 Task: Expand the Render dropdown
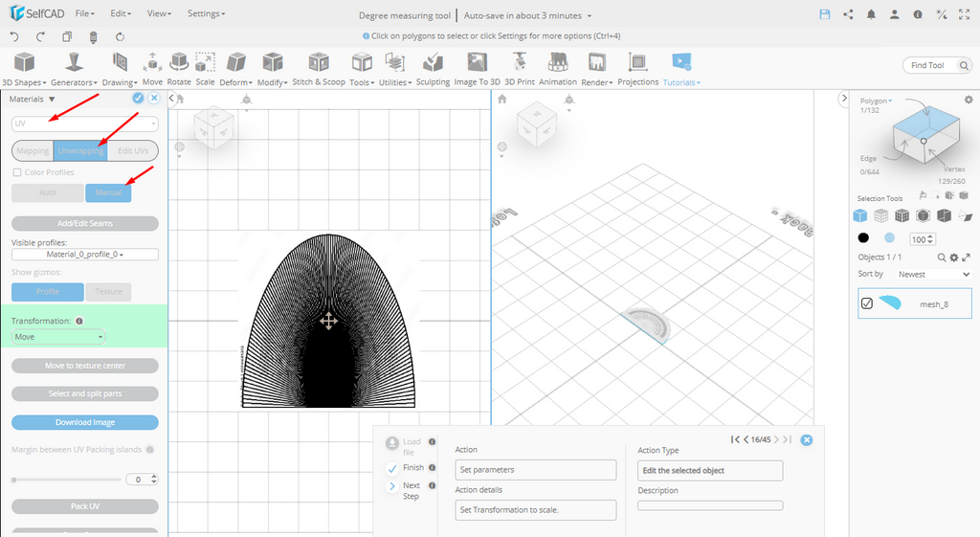[597, 69]
